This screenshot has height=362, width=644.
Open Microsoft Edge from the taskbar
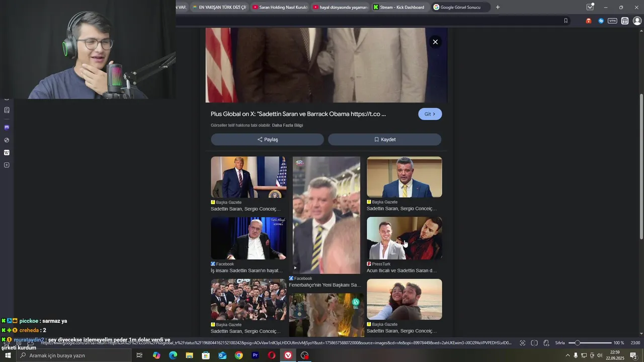173,355
